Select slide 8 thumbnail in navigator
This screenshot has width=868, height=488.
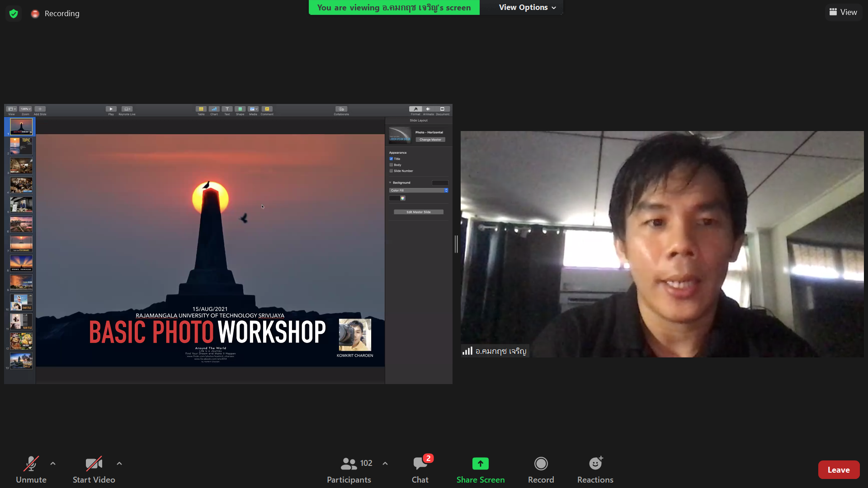click(x=21, y=263)
